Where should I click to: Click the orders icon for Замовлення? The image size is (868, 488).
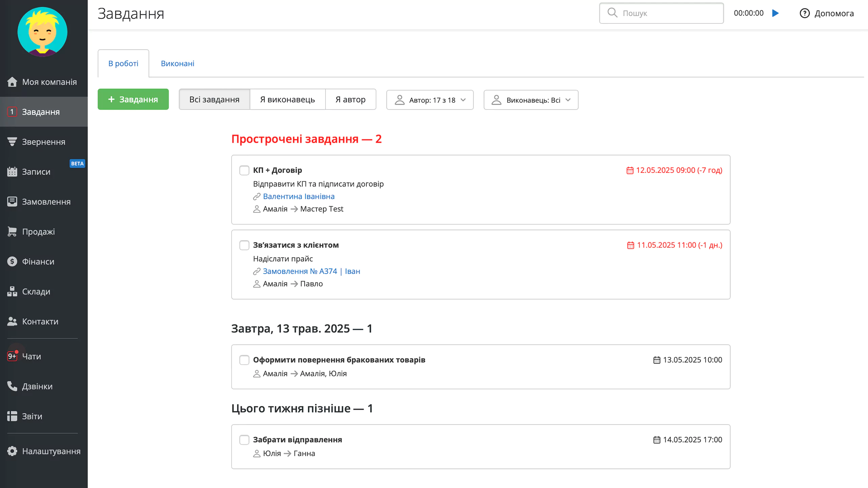12,201
